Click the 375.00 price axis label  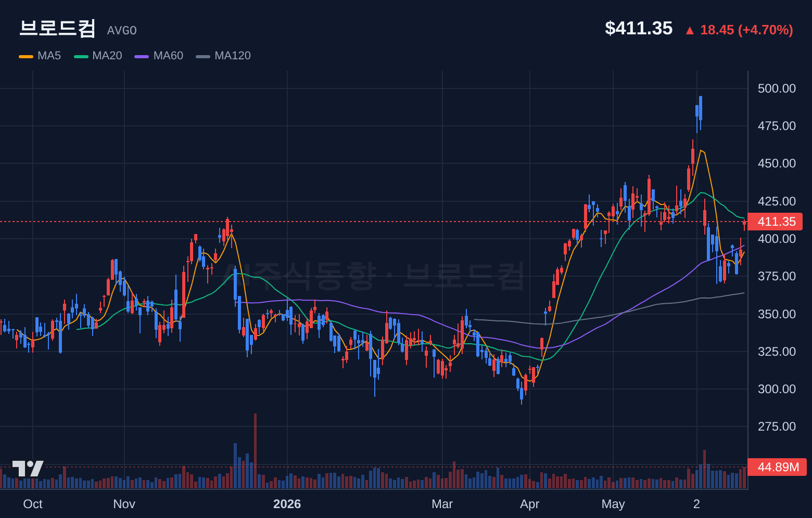[x=777, y=276]
